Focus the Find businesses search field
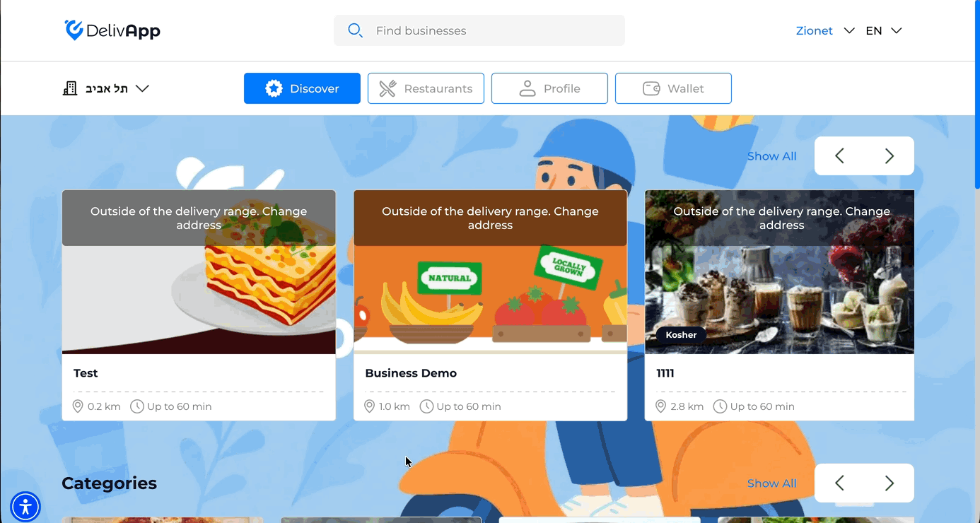980x523 pixels. [479, 30]
